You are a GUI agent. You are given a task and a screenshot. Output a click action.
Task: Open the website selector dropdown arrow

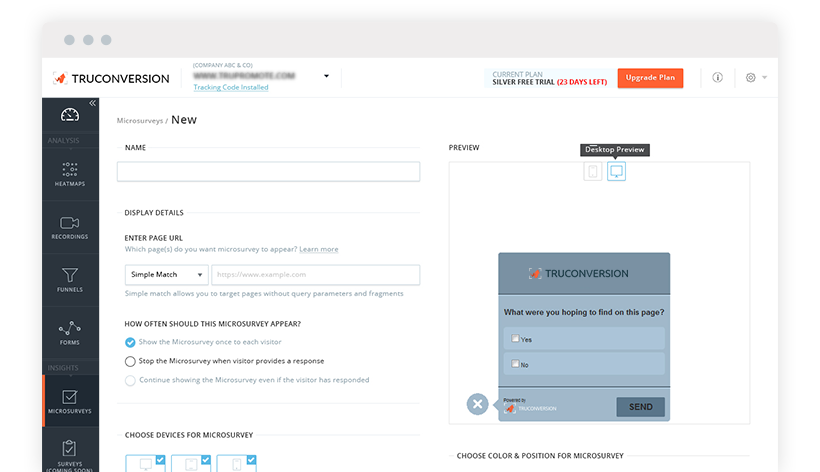click(x=326, y=76)
